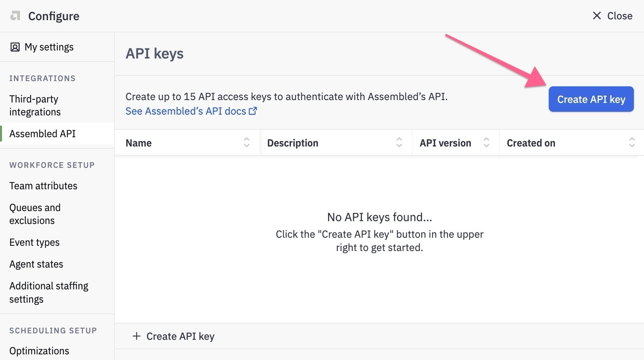Screen dimensions: 644x360
Task: Sort by Description using its sort arrows
Action: [399, 142]
